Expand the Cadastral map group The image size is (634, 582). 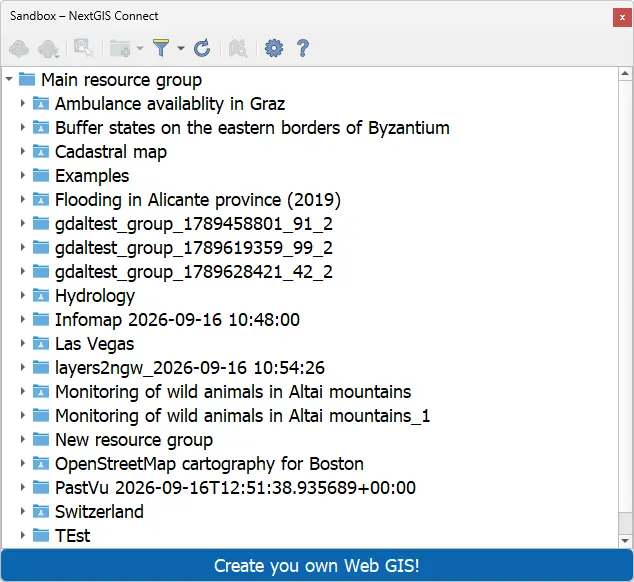pos(23,151)
